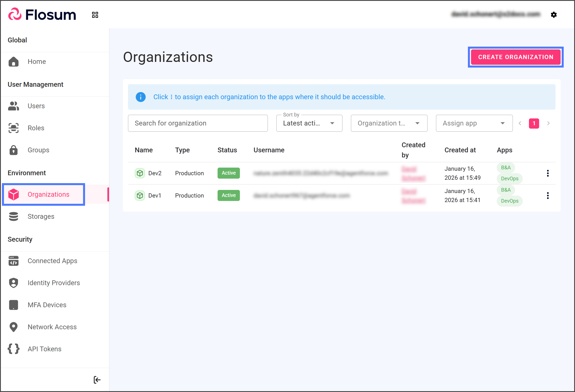
Task: Go to the next page arrow
Action: [x=548, y=123]
